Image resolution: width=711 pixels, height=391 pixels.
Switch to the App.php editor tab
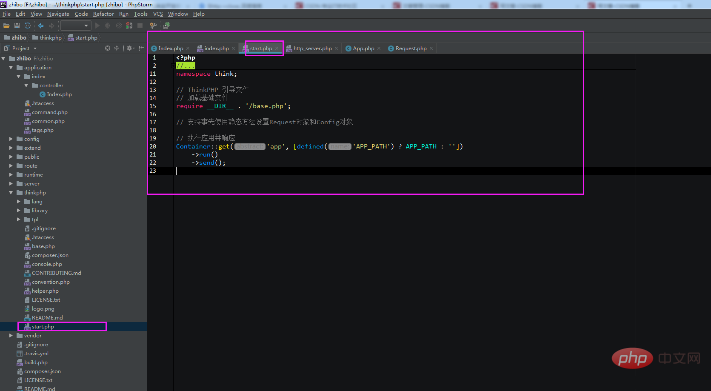(x=363, y=48)
